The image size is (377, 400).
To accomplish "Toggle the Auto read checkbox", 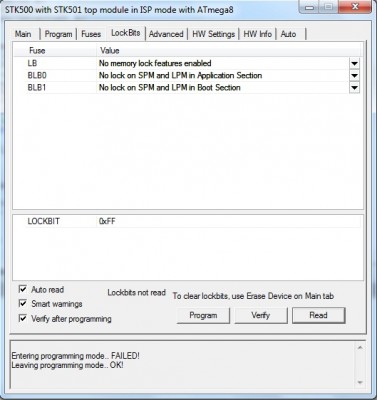I will [23, 289].
